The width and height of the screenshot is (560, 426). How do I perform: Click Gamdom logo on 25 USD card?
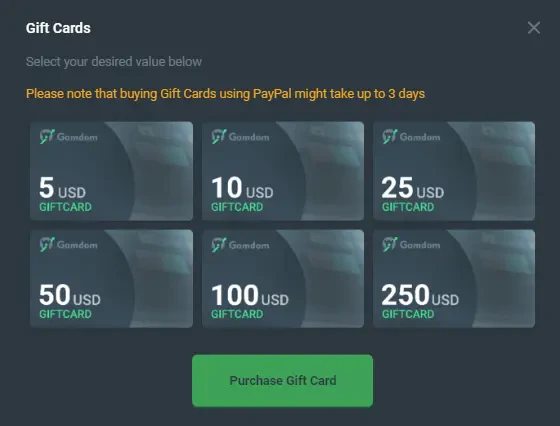[x=411, y=136]
